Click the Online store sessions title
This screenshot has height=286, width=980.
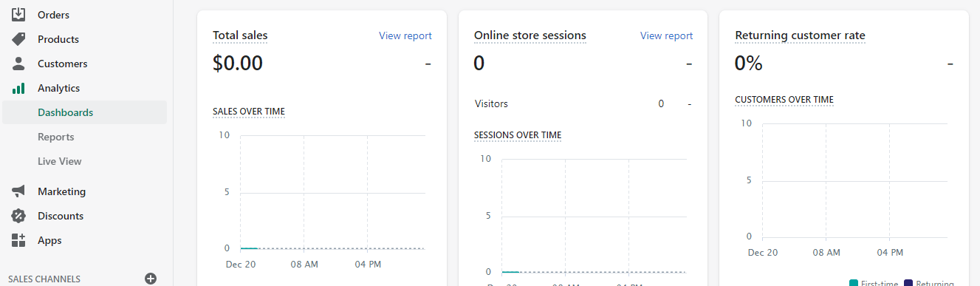[530, 35]
